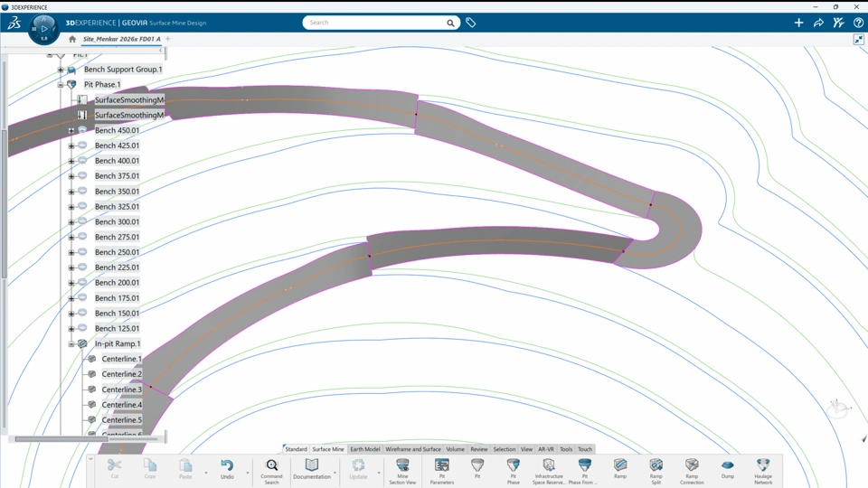Click into the Search input field
868x488 pixels.
click(x=376, y=23)
